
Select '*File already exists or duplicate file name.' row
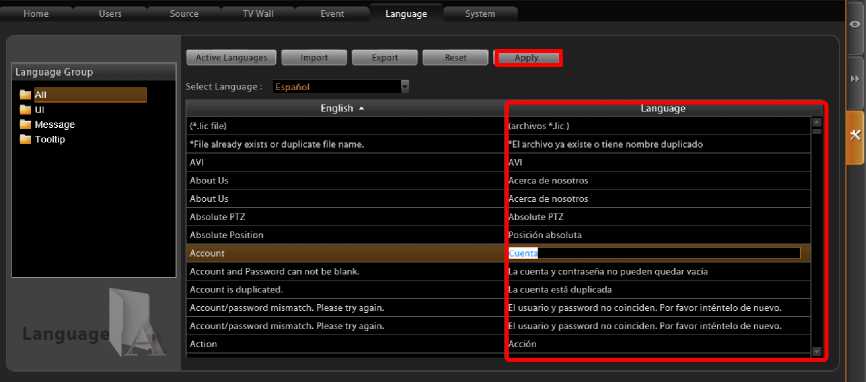pos(345,144)
